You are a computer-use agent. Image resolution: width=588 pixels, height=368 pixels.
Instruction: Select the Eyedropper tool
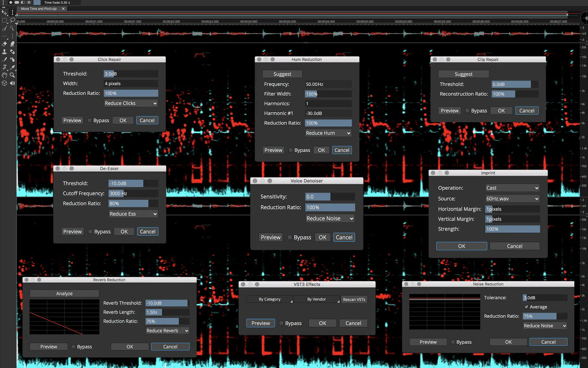coord(12,67)
